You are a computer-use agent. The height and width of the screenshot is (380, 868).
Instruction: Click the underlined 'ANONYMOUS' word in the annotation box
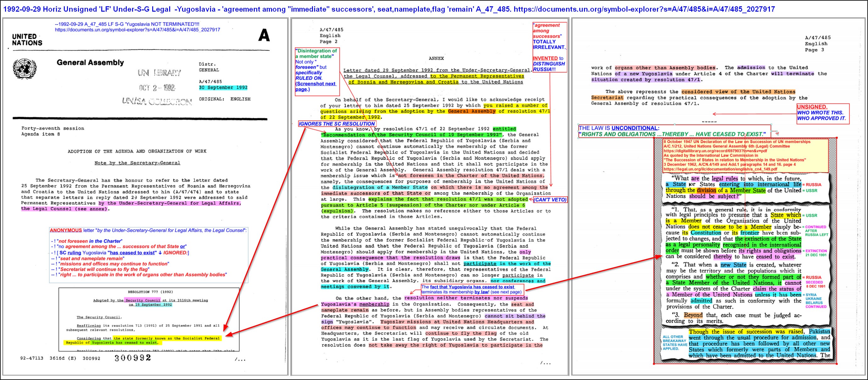point(66,230)
